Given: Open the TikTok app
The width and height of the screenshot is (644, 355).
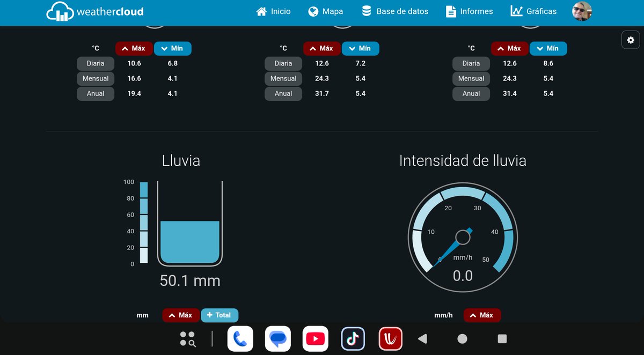Looking at the screenshot, I should point(353,339).
